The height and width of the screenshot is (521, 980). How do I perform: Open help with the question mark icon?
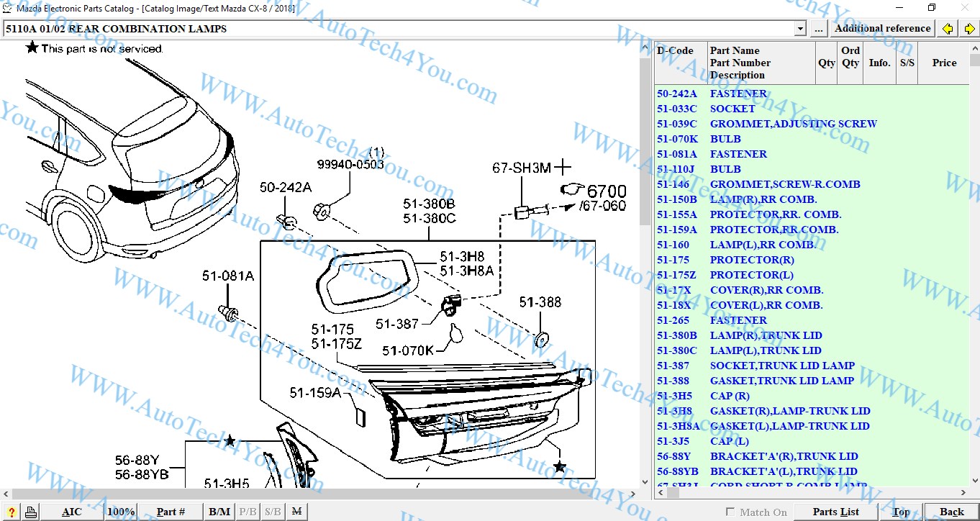coord(12,512)
